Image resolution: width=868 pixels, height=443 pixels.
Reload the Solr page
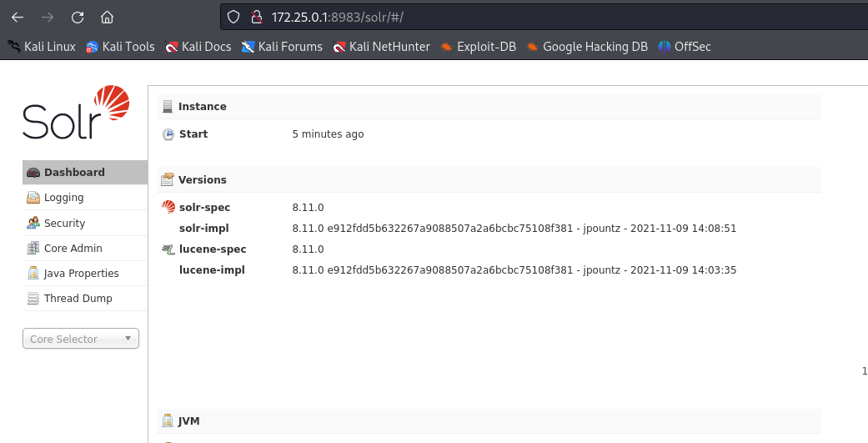coord(78,18)
